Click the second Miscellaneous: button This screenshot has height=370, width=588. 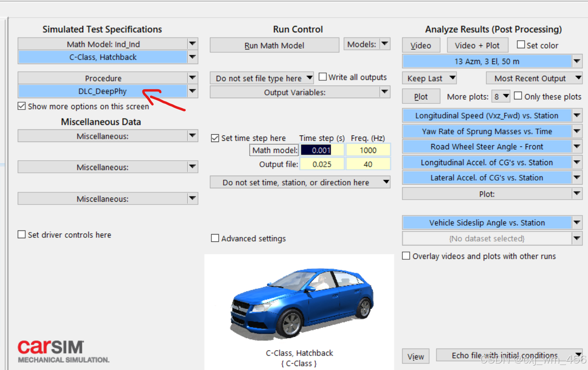103,167
